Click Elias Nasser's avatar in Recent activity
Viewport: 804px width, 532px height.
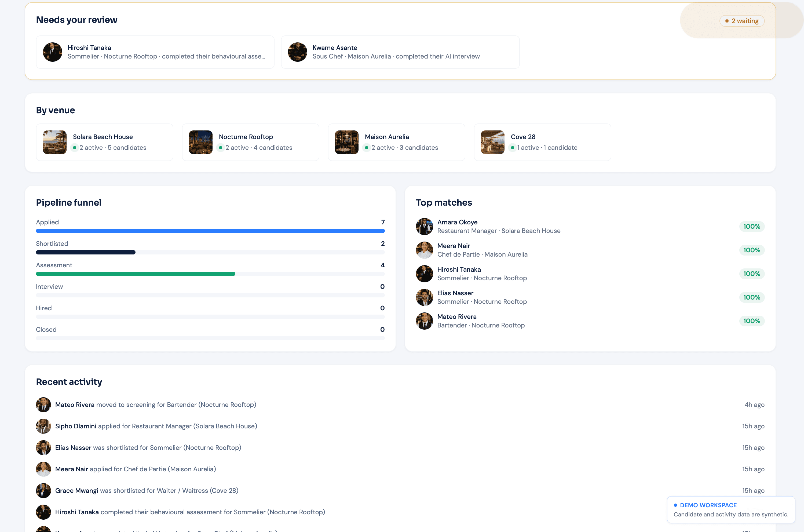[x=43, y=447]
